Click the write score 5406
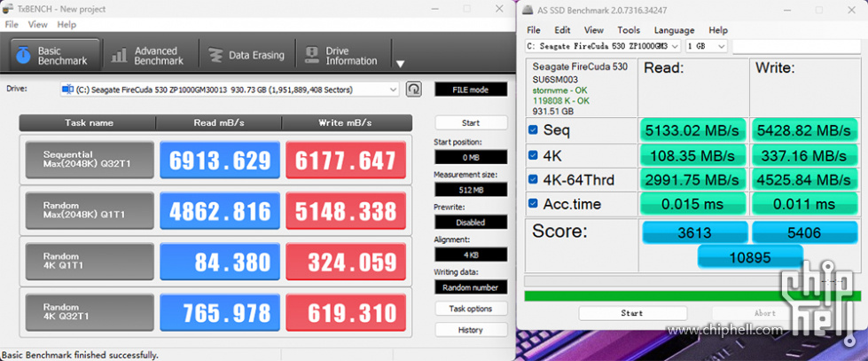The height and width of the screenshot is (361, 868). point(804,232)
